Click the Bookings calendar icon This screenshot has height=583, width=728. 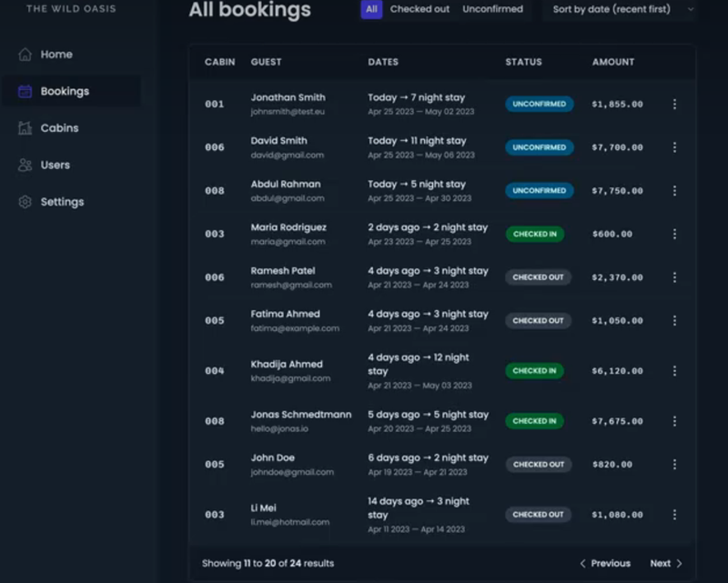[25, 92]
